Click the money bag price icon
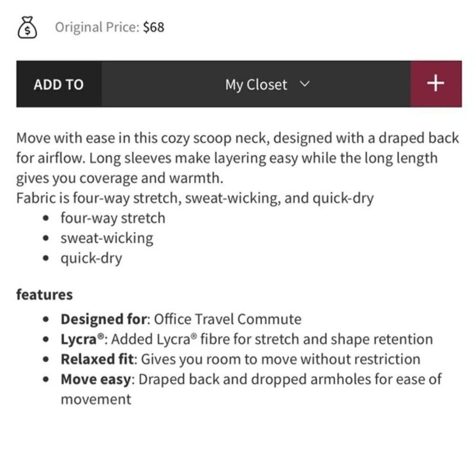 pos(27,27)
